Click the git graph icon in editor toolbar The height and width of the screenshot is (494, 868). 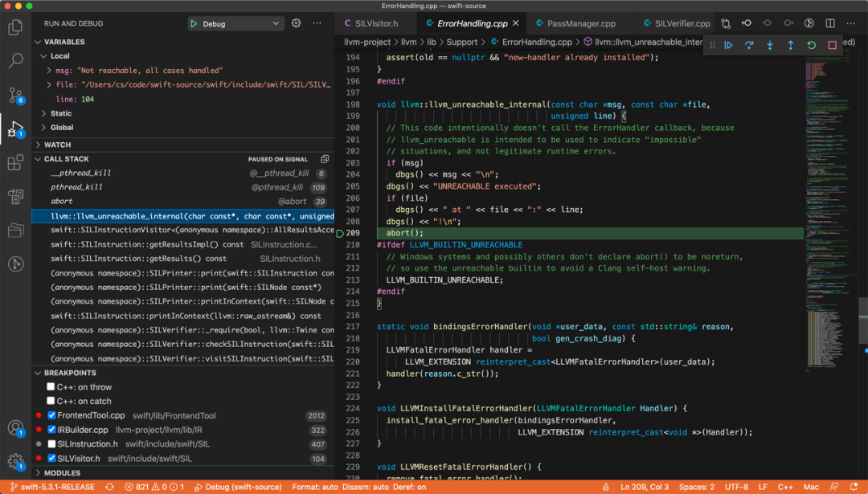(809, 23)
